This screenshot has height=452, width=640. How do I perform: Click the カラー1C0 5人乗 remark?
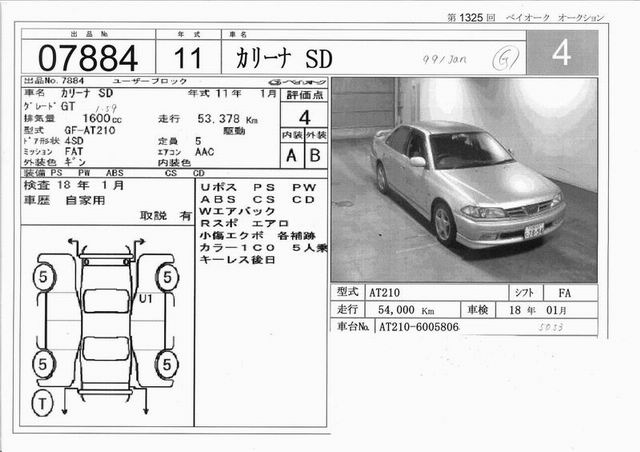263,247
